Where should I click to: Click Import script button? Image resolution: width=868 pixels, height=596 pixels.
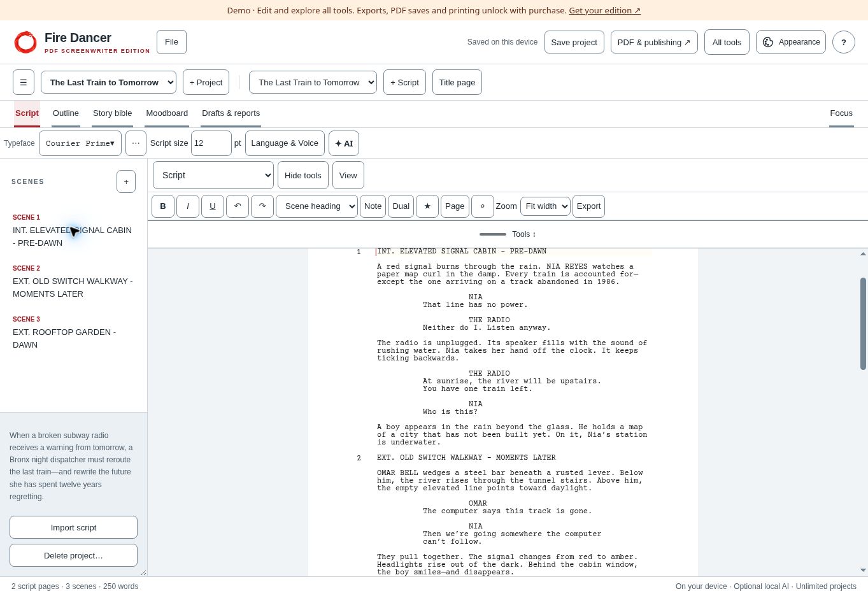click(73, 527)
